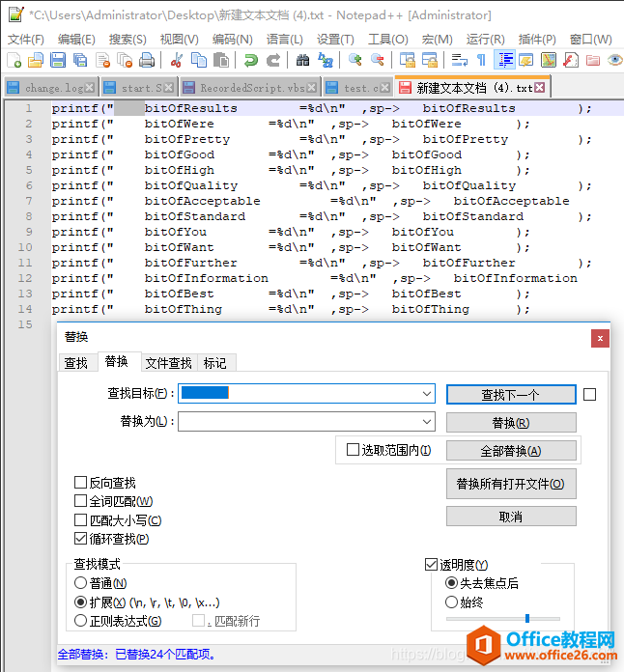The image size is (624, 672).
Task: Click the Synchronize horizontal scrolling icon
Action: click(x=429, y=60)
